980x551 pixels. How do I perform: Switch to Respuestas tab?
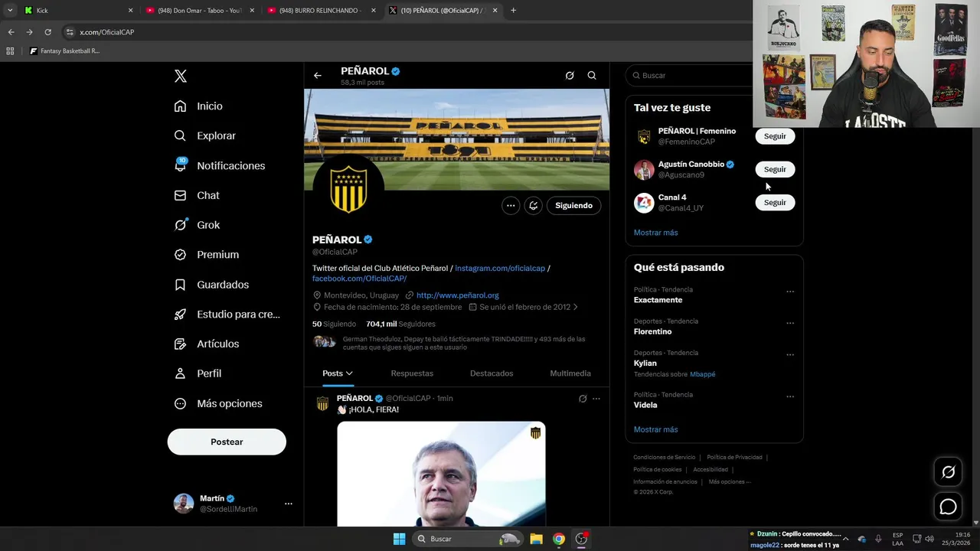[412, 373]
